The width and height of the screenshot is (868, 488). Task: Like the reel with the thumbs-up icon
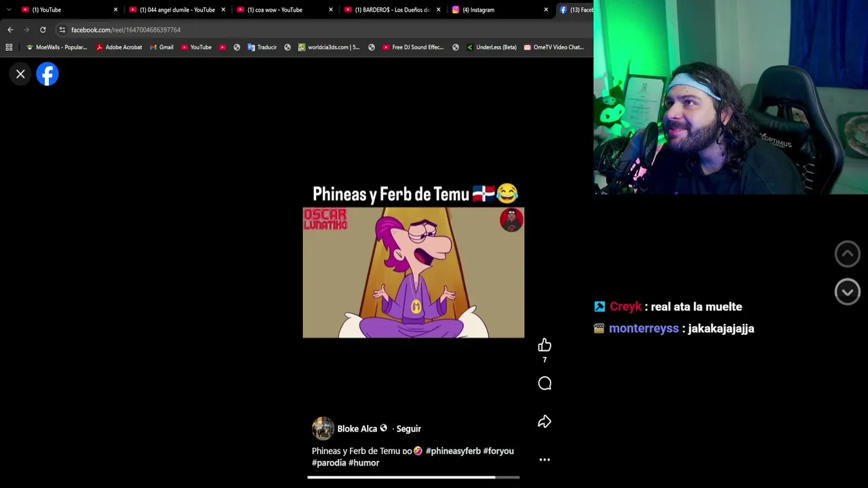click(545, 346)
